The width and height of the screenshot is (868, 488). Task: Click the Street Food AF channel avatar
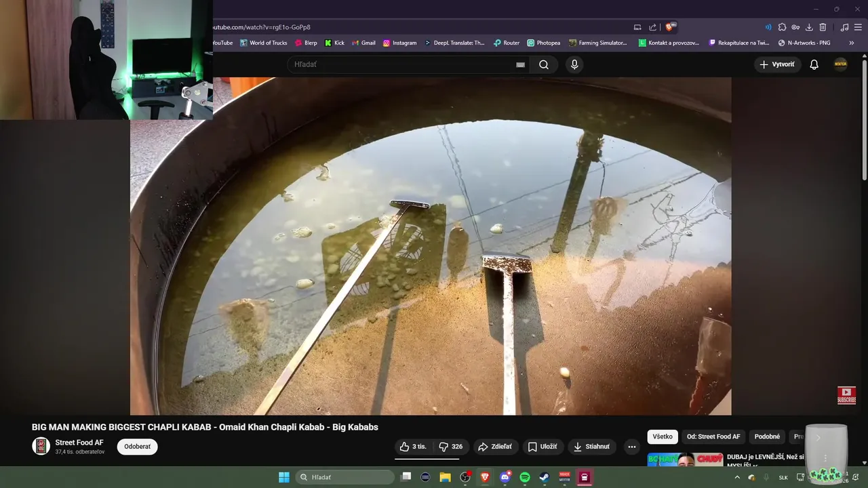(x=41, y=446)
